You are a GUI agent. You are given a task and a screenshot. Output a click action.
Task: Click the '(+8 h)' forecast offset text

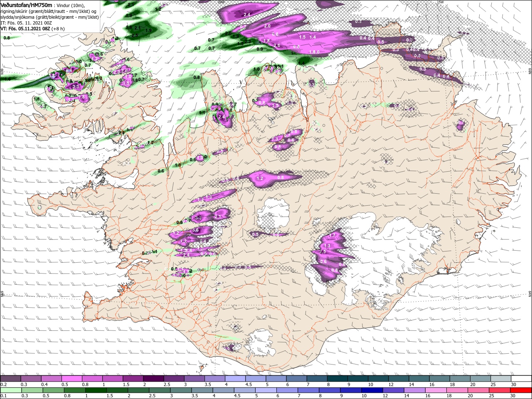pos(59,29)
